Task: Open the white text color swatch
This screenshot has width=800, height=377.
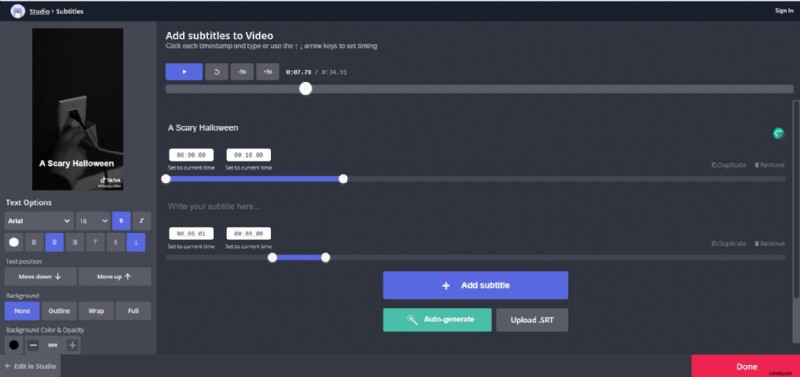Action: (x=14, y=242)
